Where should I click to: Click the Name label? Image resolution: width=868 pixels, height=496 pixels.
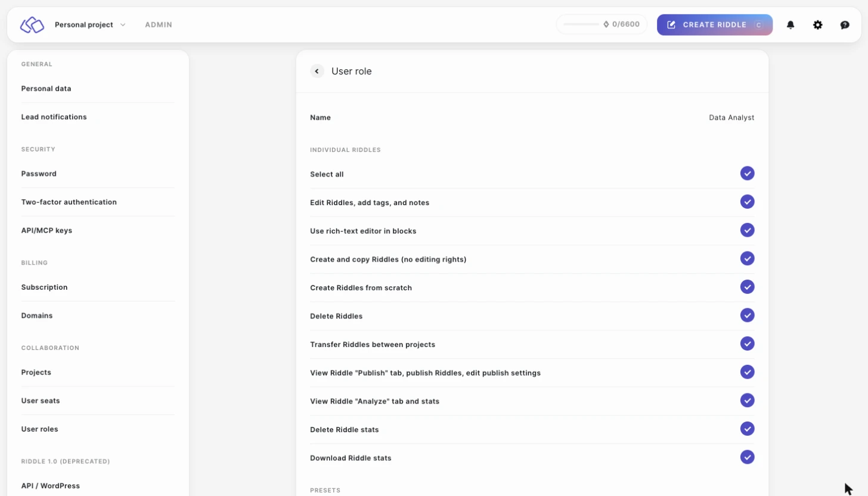[x=320, y=117]
